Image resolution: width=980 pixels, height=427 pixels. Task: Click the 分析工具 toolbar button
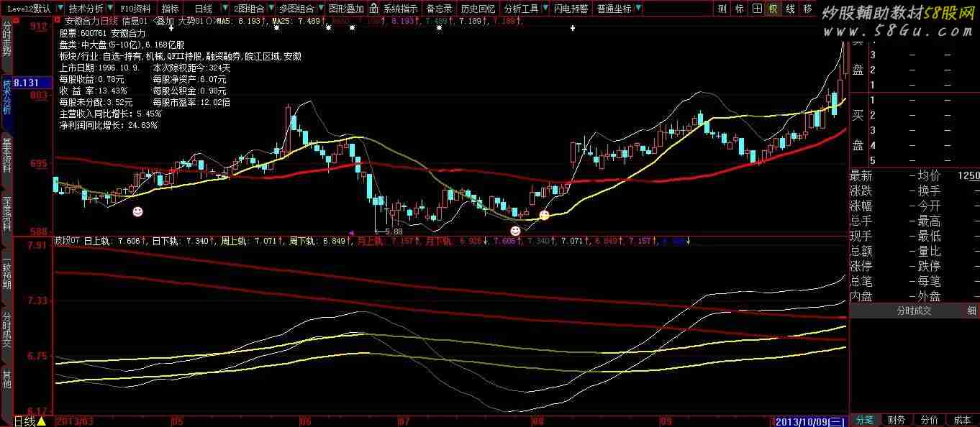(x=522, y=9)
